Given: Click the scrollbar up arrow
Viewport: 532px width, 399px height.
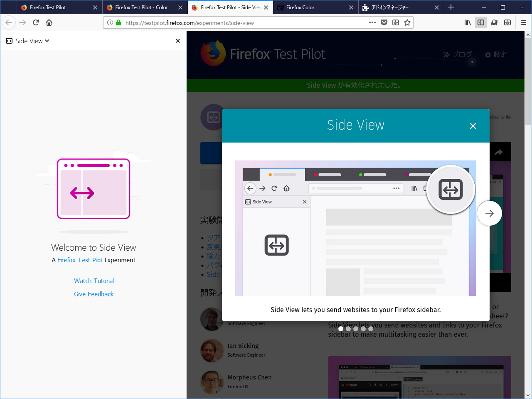Looking at the screenshot, I should [x=528, y=35].
